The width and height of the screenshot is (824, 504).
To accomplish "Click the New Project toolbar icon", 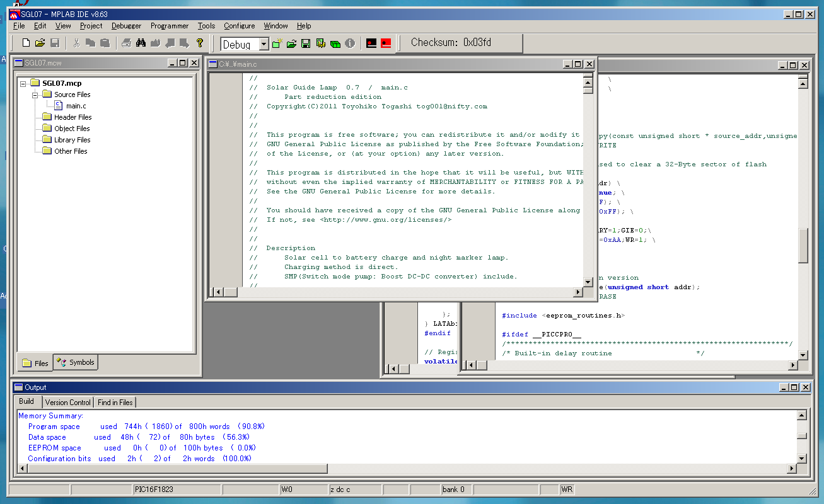I will 277,43.
